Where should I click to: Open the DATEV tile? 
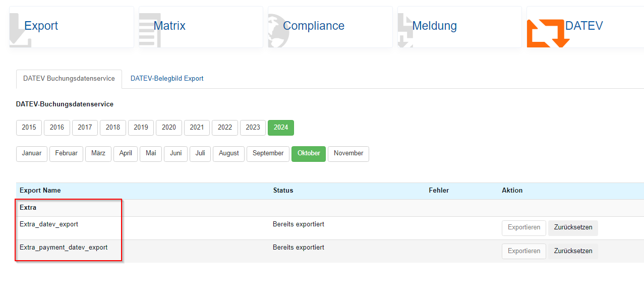pos(586,27)
